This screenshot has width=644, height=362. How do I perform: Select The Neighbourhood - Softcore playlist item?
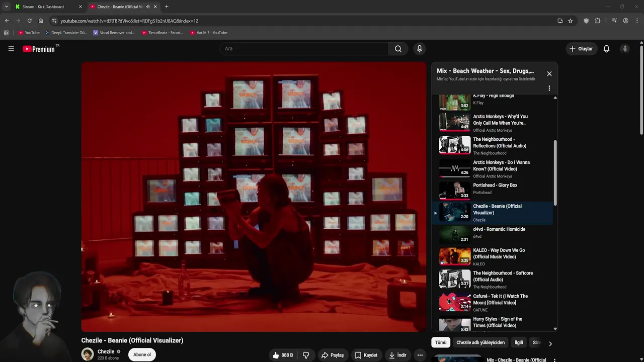pyautogui.click(x=493, y=280)
